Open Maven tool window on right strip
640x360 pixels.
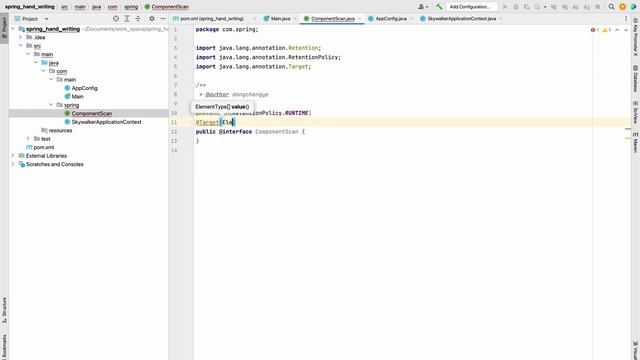636,143
